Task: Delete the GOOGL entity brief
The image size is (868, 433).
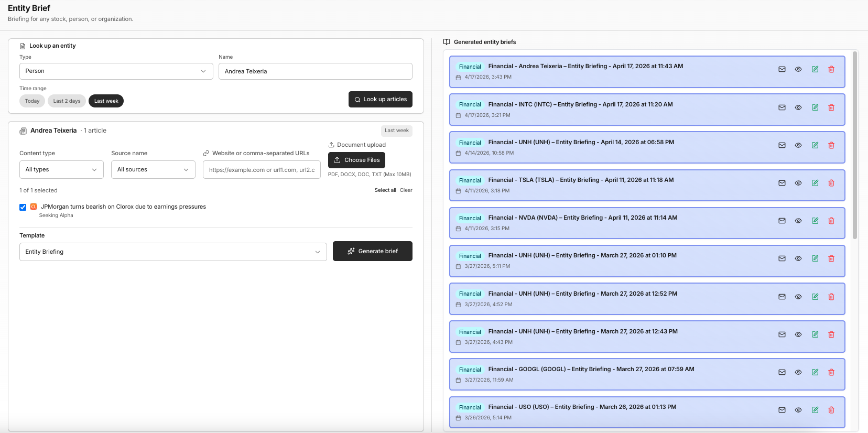Action: click(x=831, y=372)
